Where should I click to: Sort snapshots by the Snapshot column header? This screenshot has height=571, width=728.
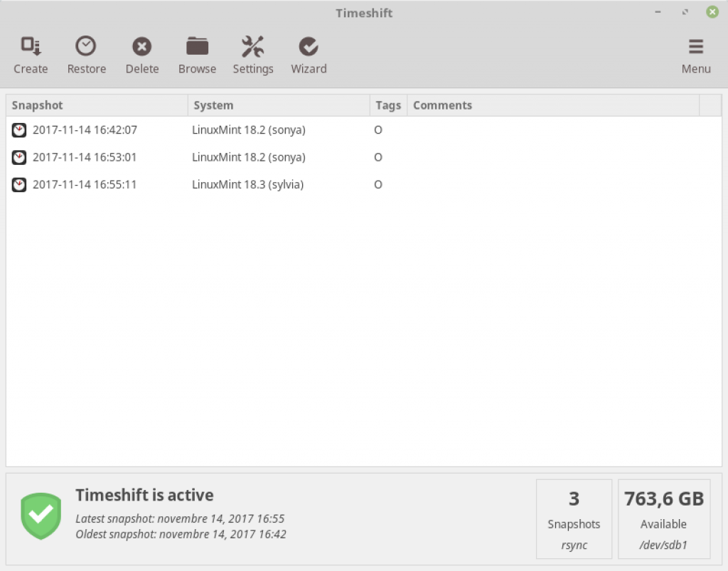click(x=37, y=105)
